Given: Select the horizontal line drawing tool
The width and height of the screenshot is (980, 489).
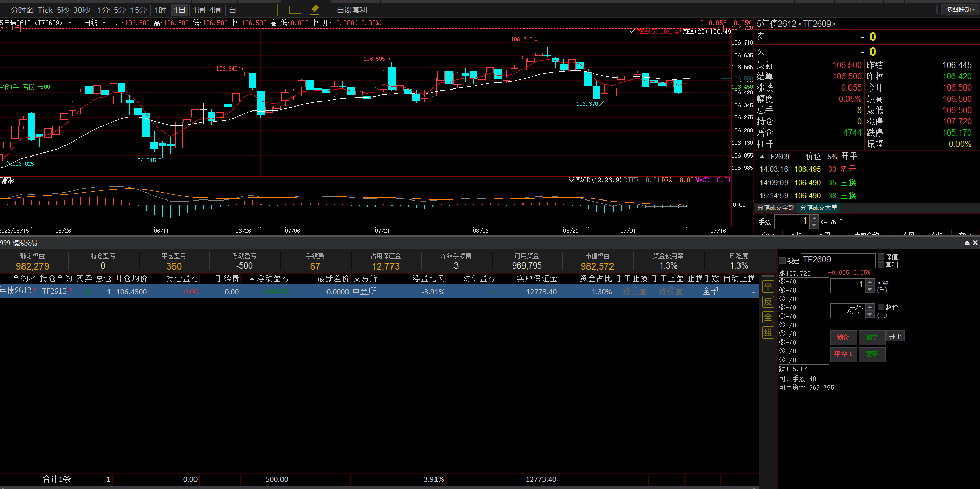Looking at the screenshot, I should pyautogui.click(x=259, y=10).
